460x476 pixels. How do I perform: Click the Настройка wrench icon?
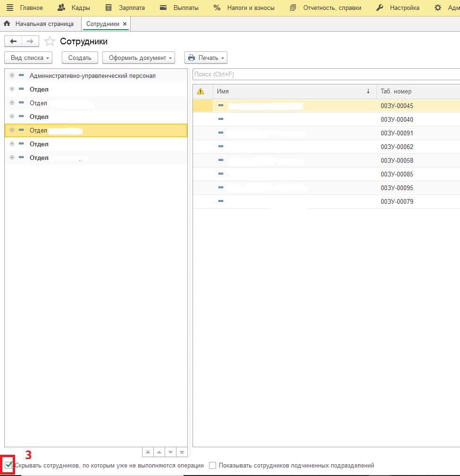[379, 8]
